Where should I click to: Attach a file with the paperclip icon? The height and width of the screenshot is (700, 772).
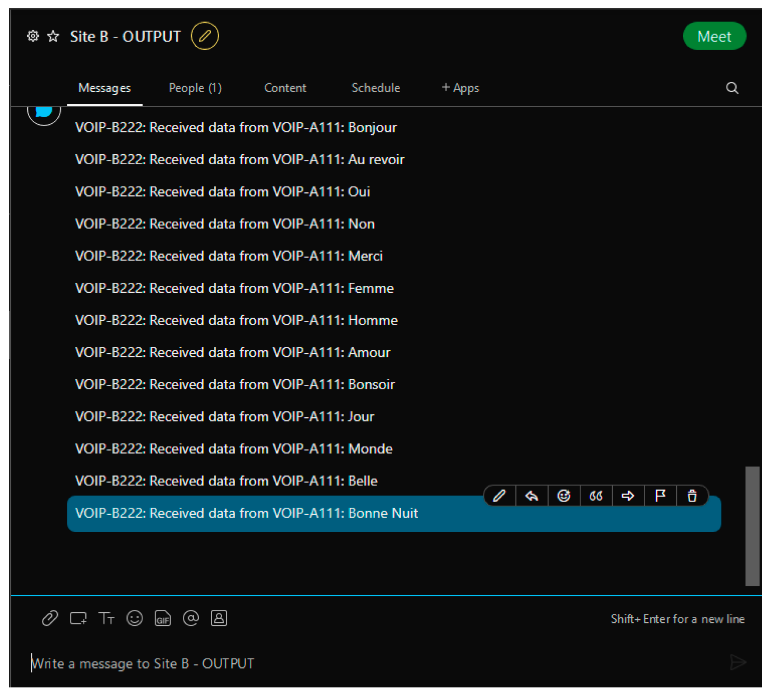pyautogui.click(x=50, y=618)
